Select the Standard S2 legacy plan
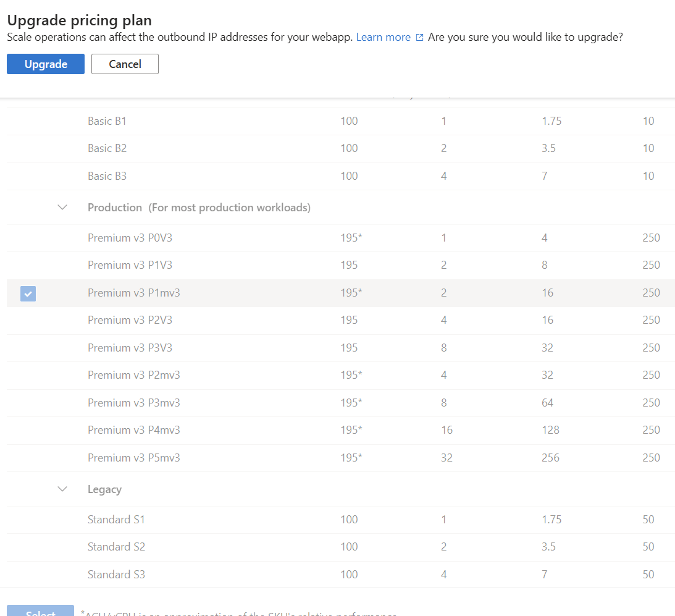 (340, 547)
